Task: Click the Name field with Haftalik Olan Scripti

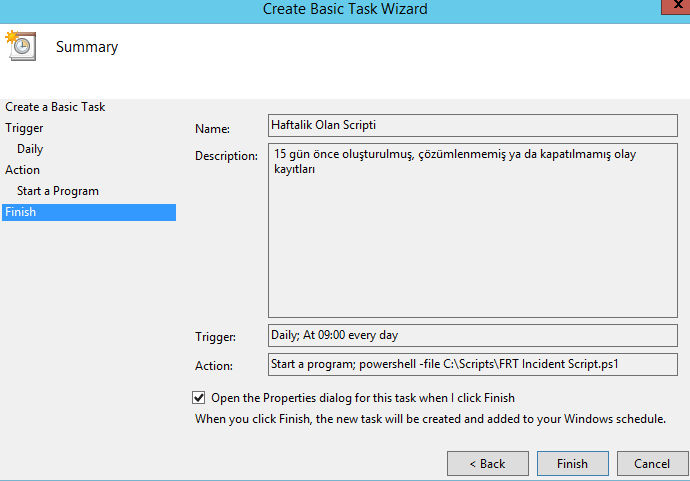Action: [473, 125]
